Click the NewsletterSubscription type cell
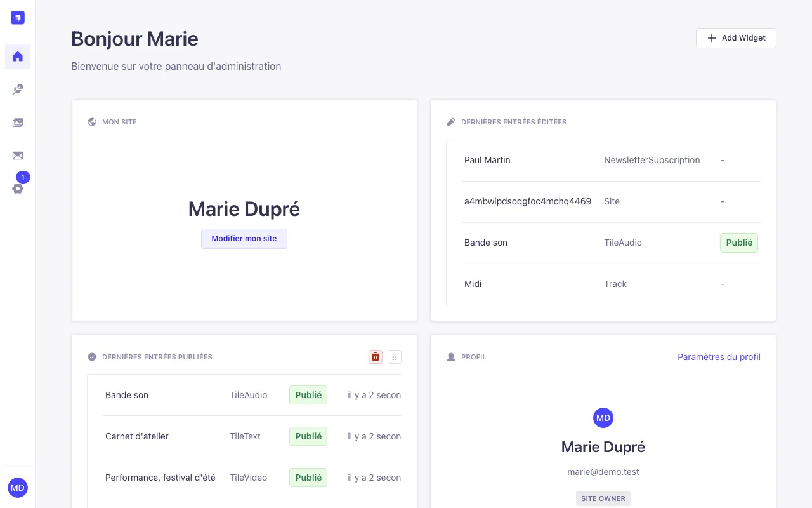Viewport: 812px width, 508px height. 652,160
